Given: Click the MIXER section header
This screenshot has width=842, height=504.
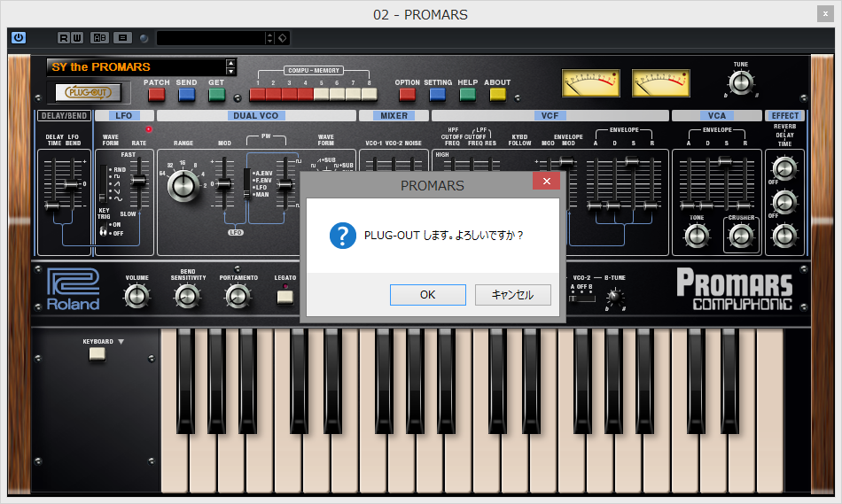Looking at the screenshot, I should click(x=394, y=115).
